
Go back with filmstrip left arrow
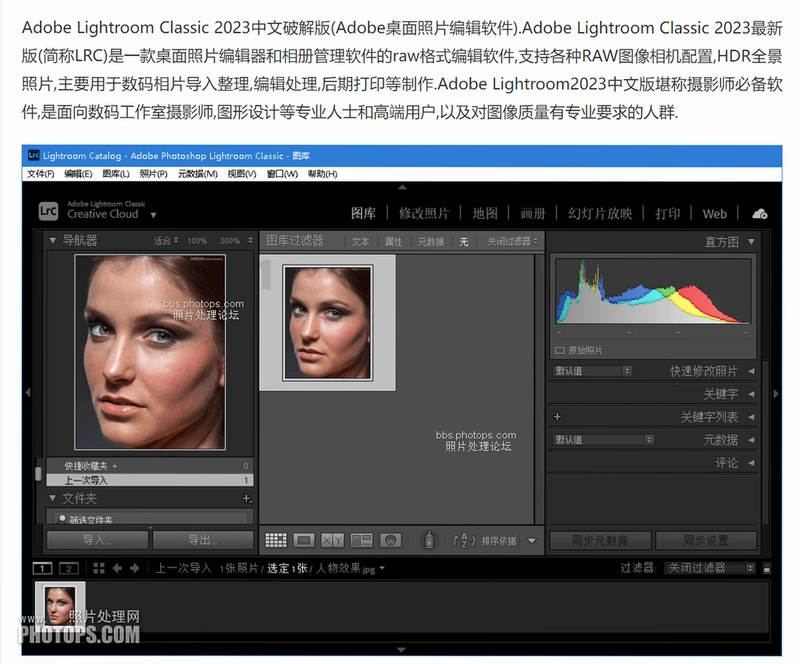coord(117,568)
